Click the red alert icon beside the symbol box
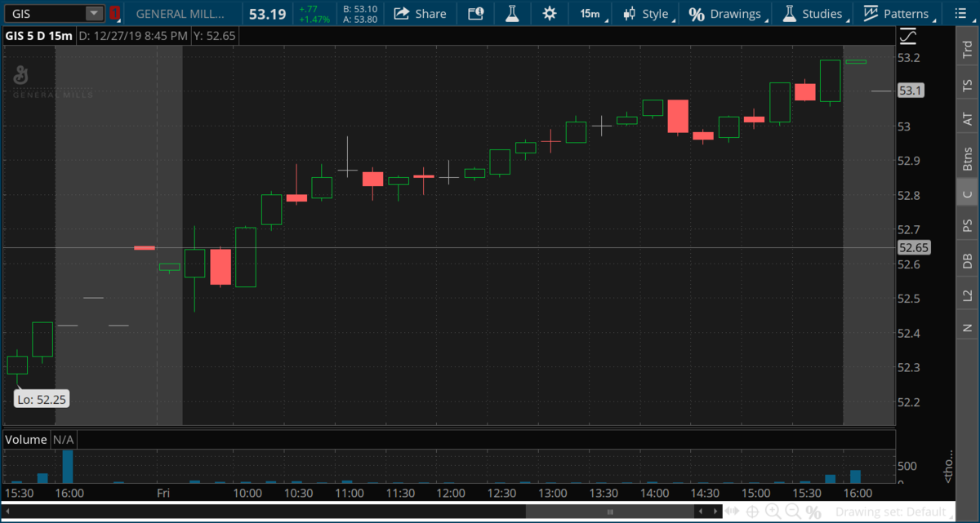Screen dimensions: 980x523 coord(115,13)
